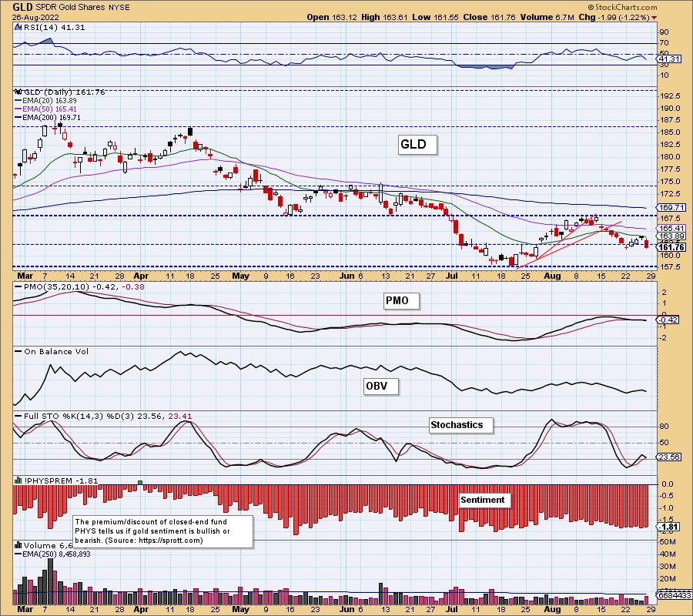Click the Stochastics annotation box
The width and height of the screenshot is (693, 616).
click(461, 425)
